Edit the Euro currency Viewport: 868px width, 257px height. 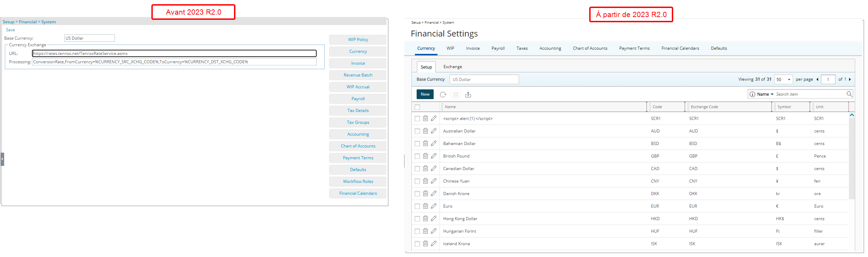[434, 206]
